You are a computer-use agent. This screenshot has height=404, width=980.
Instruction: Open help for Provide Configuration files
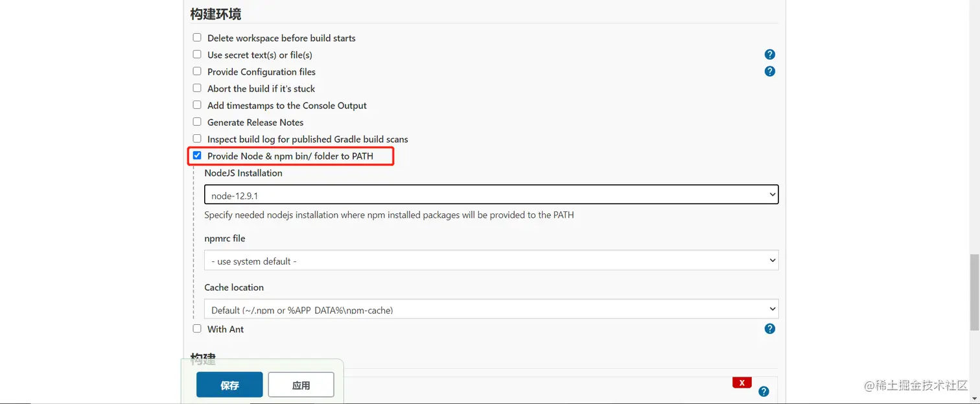click(x=769, y=71)
